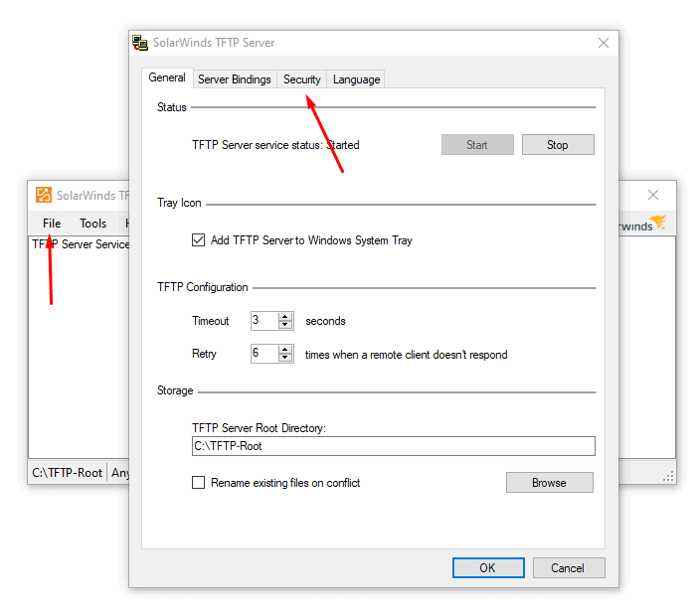Screen dimensions: 700x614
Task: Click the Timeout seconds input field
Action: (264, 320)
